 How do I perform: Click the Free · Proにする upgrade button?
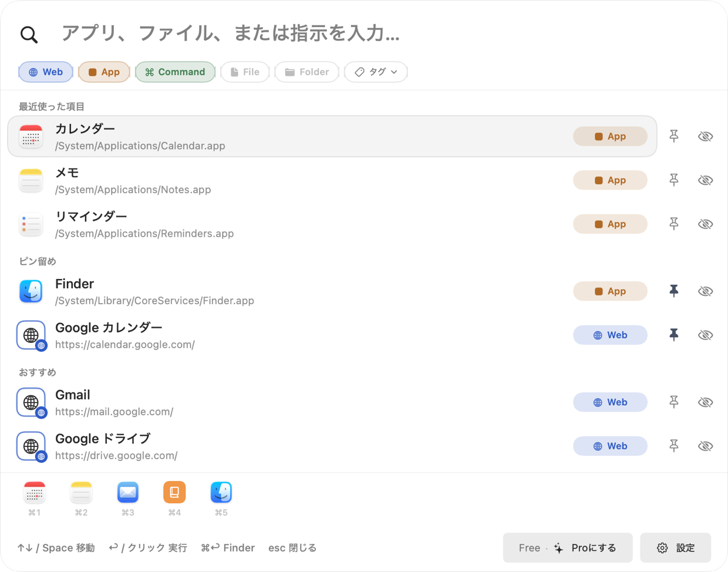pyautogui.click(x=568, y=548)
